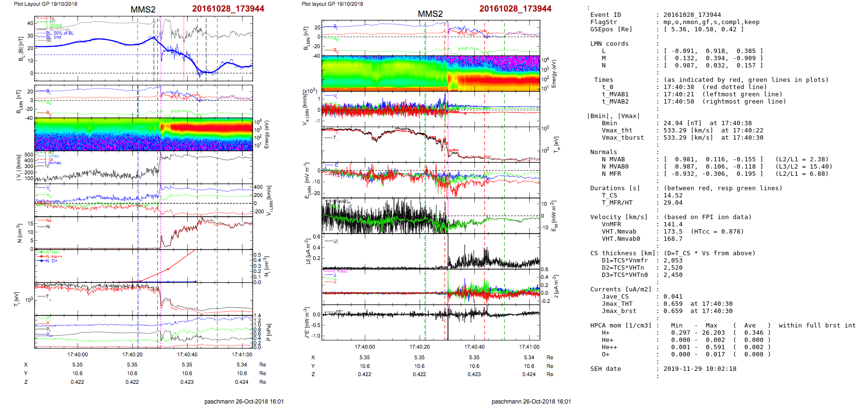The height and width of the screenshot is (405, 868).
Task: Select the electron energy spectrogram in the right plot
Action: (430, 73)
